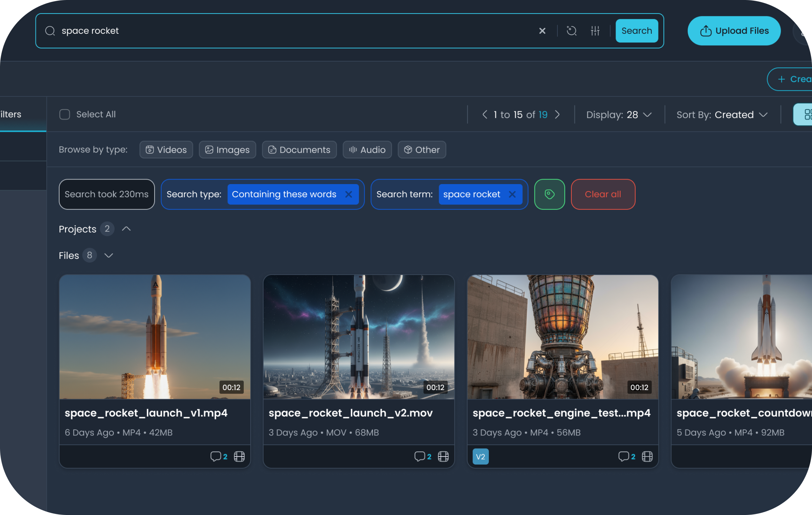Browse by Documents type
The width and height of the screenshot is (812, 515).
point(299,150)
